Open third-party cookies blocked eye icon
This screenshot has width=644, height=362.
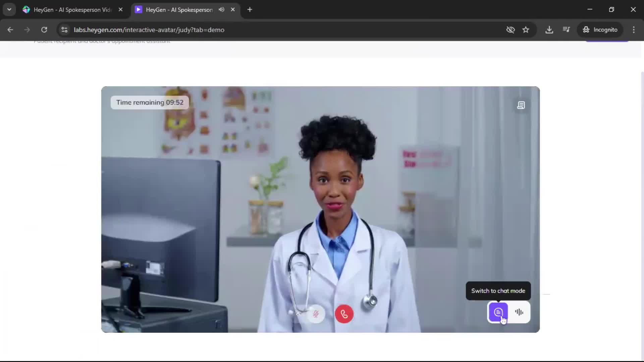[x=510, y=30]
